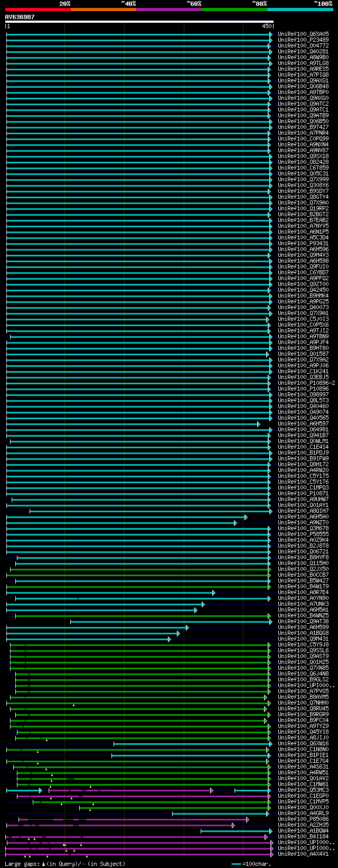Select the UniRef100_Q7NHH0 label
The image size is (338, 868).
pyautogui.click(x=303, y=703)
